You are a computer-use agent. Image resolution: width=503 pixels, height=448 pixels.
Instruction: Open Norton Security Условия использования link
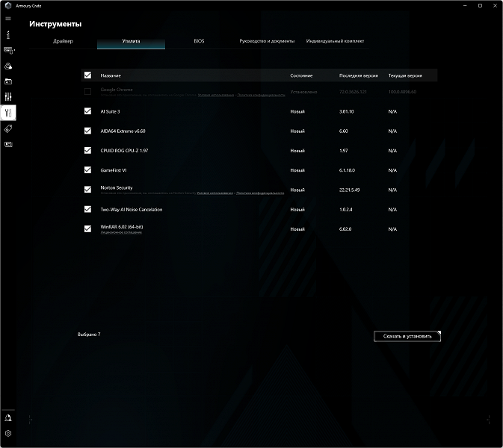pyautogui.click(x=215, y=193)
